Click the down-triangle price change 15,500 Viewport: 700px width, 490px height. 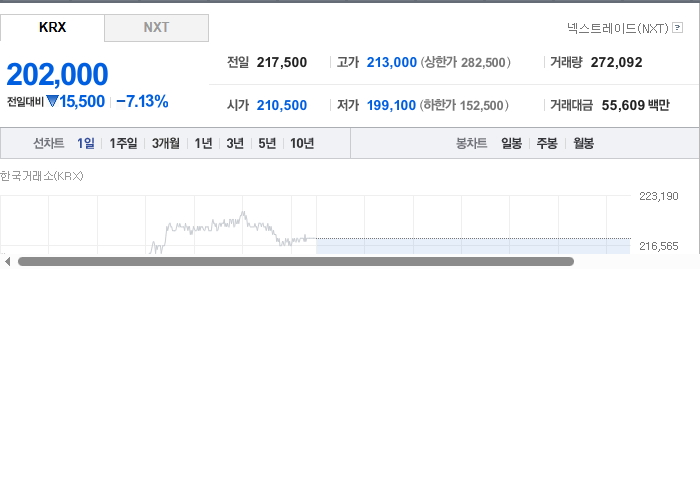pos(75,102)
